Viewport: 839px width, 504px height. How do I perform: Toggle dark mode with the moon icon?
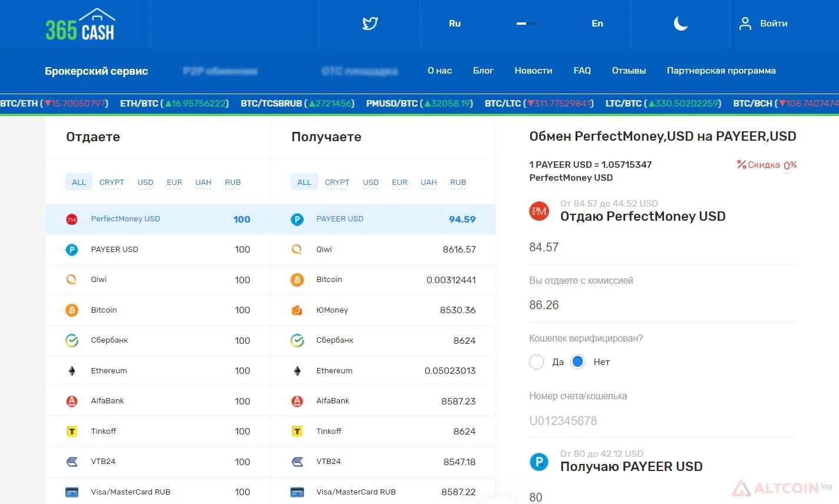681,24
